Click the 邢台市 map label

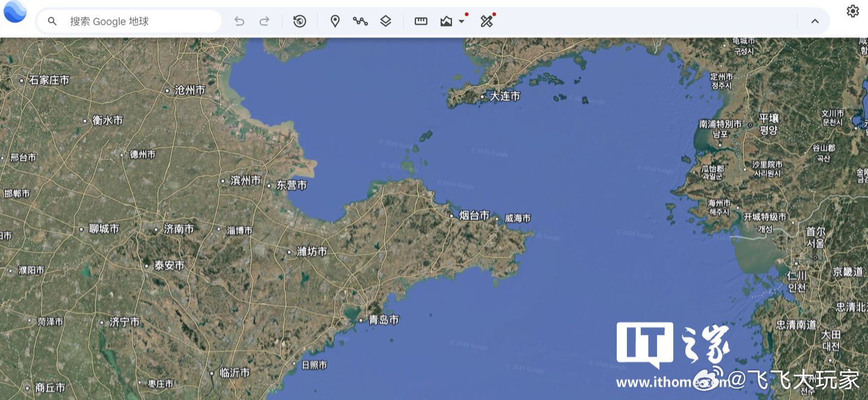click(x=23, y=157)
